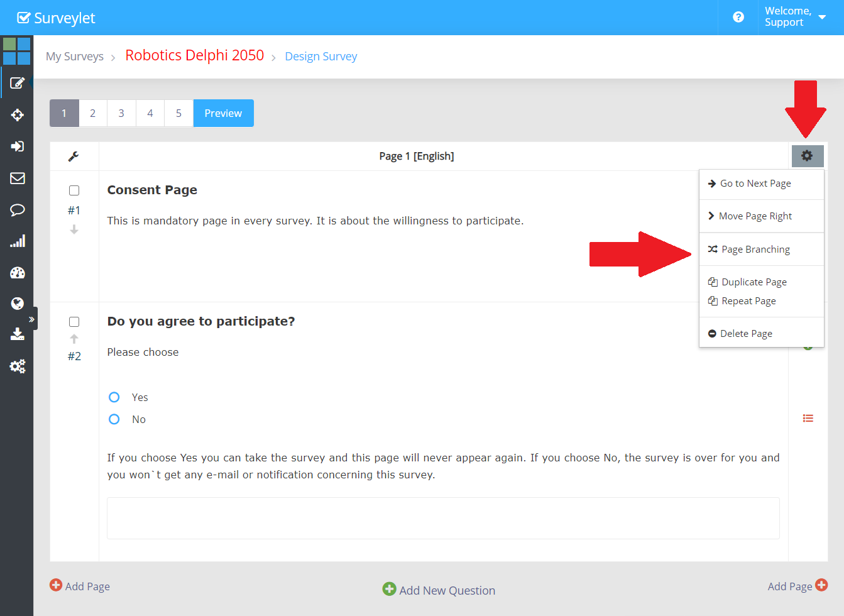Choose Page Branching from the menu
The width and height of the screenshot is (844, 616).
click(755, 250)
